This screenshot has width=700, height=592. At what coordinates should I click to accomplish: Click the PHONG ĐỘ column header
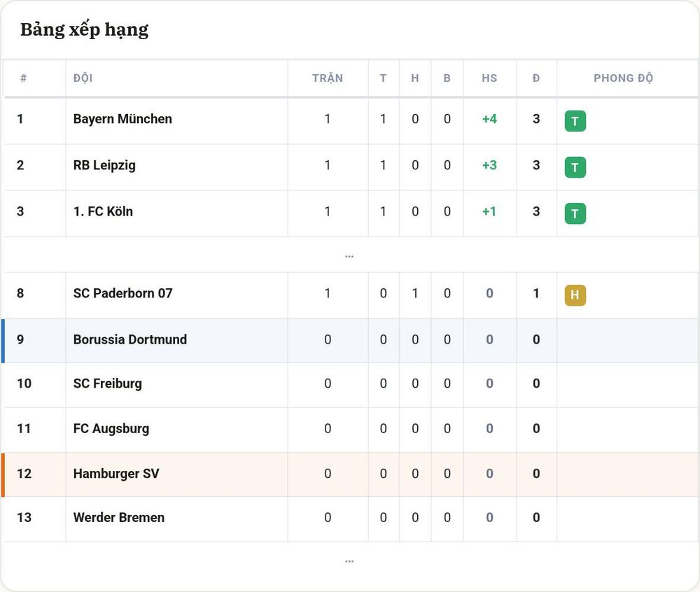[x=623, y=78]
